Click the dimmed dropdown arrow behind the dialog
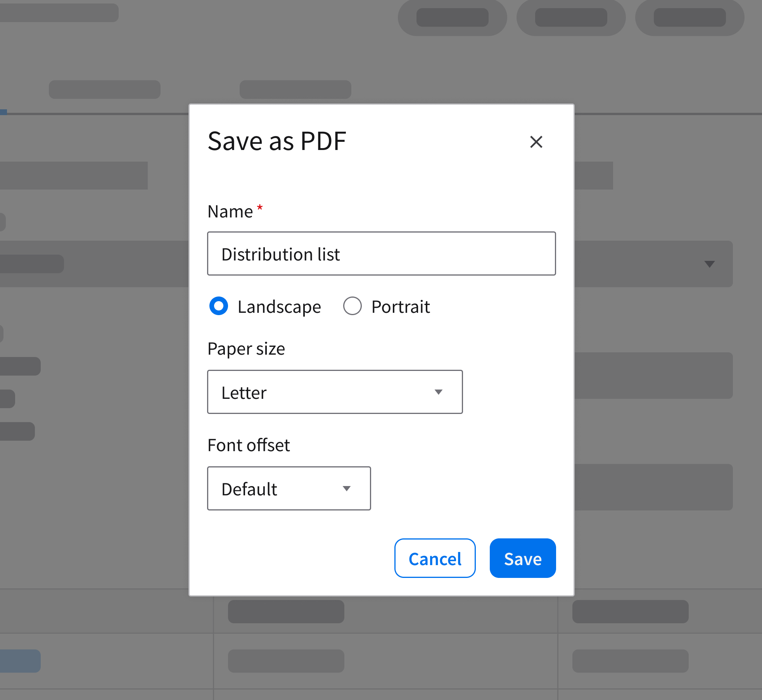Screen dimensions: 762x700 709,264
